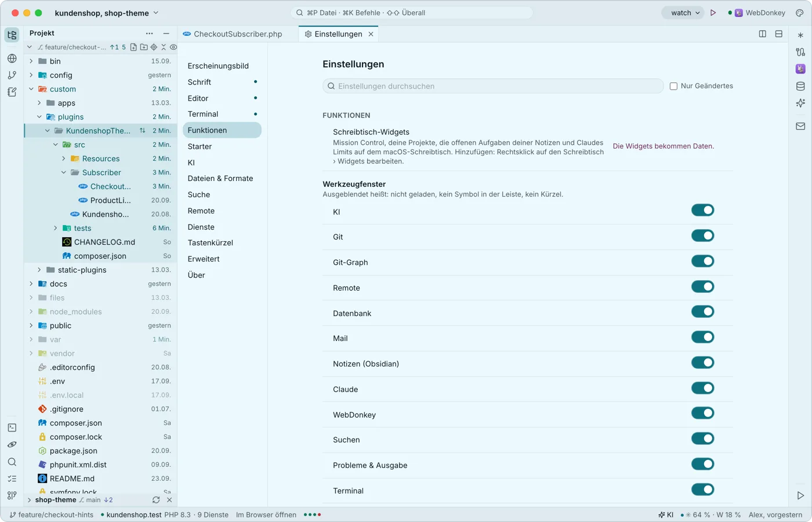Screen dimensions: 812x522
Task: Open the sparkle AI icon in right sidebar
Action: pyautogui.click(x=800, y=103)
